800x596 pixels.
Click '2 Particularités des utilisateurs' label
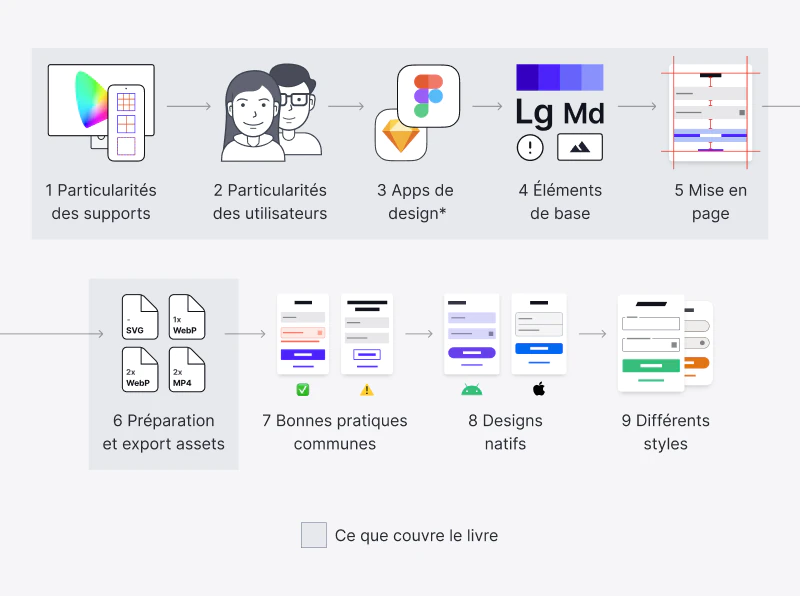(270, 202)
